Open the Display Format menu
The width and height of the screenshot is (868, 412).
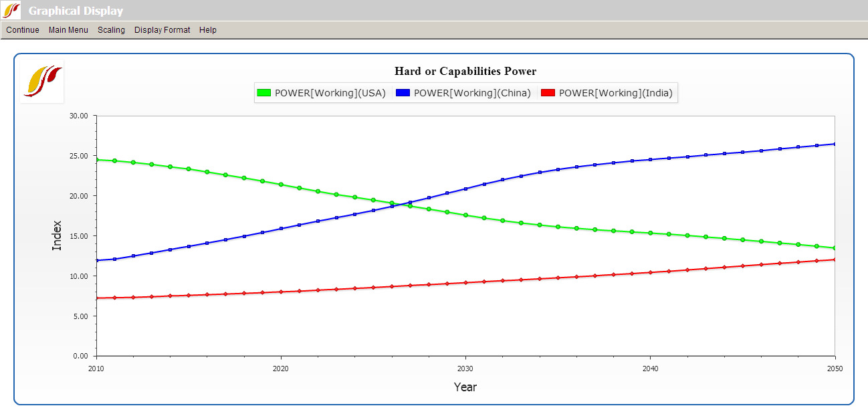(x=162, y=29)
